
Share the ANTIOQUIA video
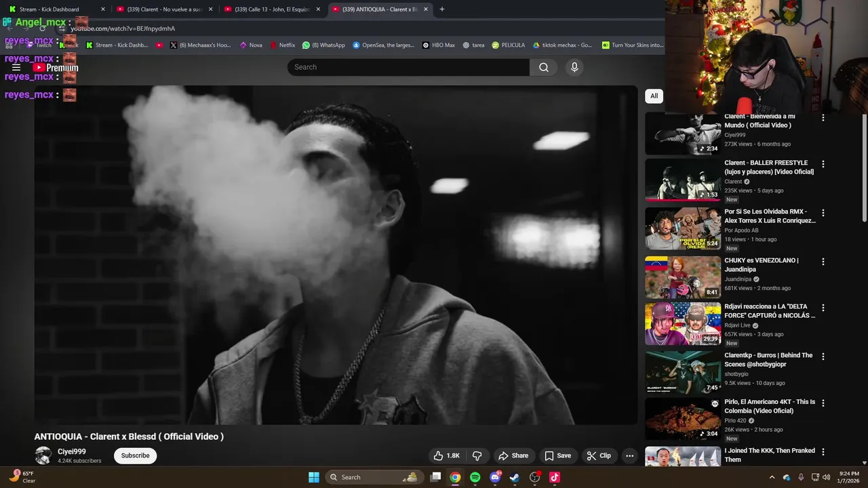pyautogui.click(x=513, y=455)
